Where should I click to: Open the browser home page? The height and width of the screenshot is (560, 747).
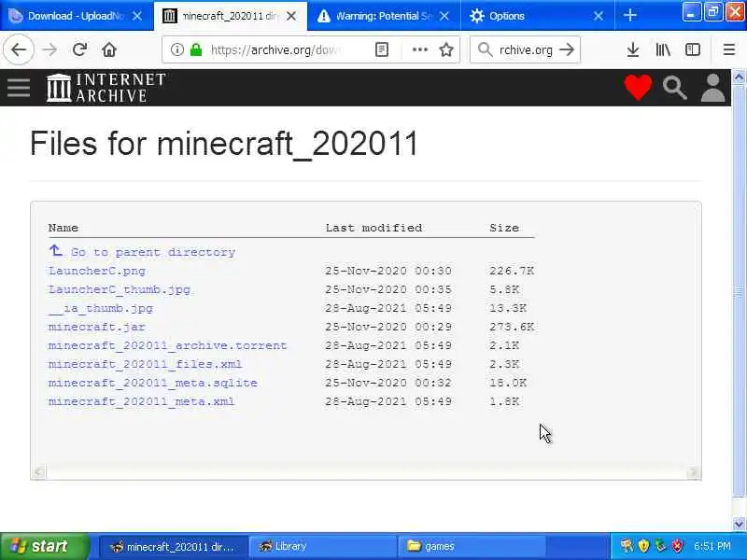click(109, 49)
